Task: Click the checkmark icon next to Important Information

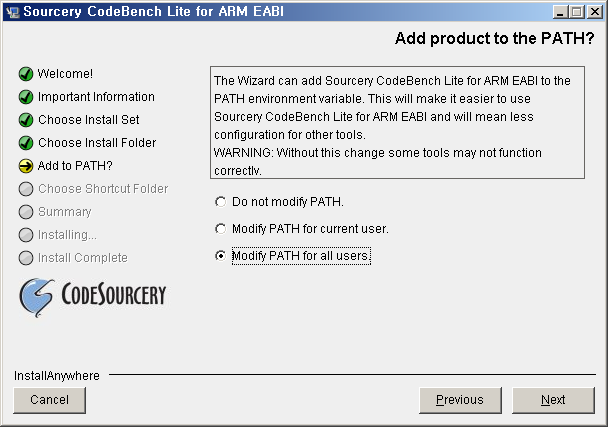Action: pyautogui.click(x=26, y=97)
